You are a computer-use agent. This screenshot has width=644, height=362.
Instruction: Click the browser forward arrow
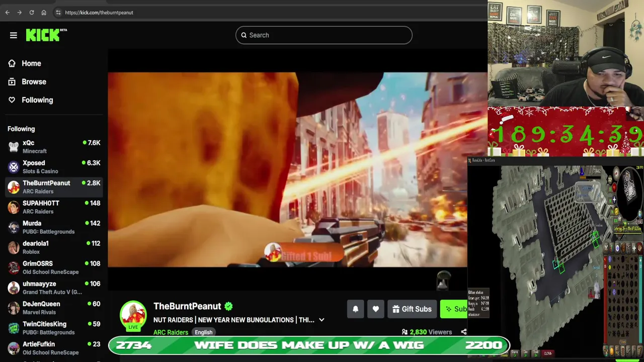coord(19,13)
